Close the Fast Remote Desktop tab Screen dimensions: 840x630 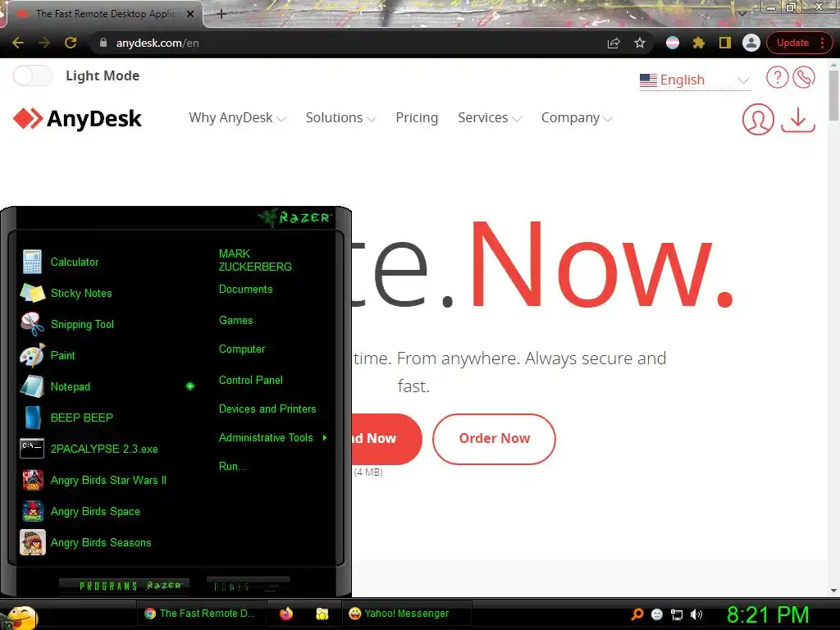coord(190,14)
